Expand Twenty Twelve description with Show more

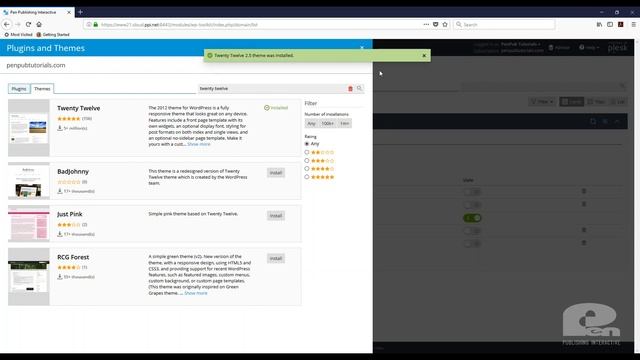click(x=199, y=144)
